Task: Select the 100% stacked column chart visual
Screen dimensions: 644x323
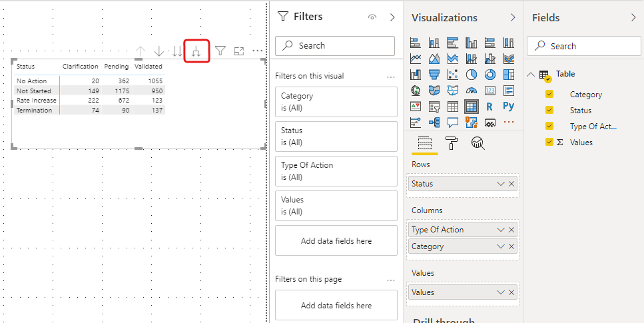Action: [x=508, y=43]
